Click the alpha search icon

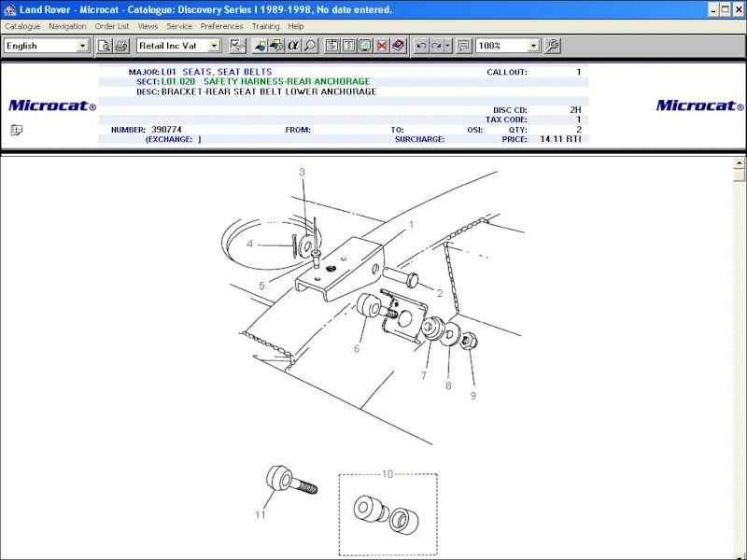point(293,46)
